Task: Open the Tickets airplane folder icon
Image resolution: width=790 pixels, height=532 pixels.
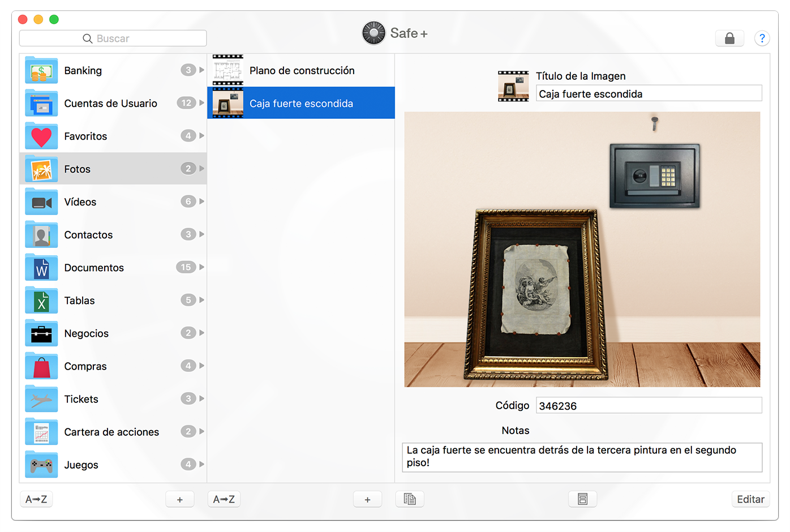Action: click(41, 398)
